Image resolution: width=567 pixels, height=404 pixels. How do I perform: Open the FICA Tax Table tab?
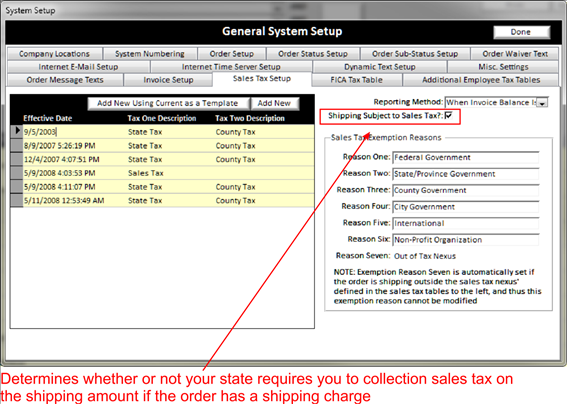point(357,80)
